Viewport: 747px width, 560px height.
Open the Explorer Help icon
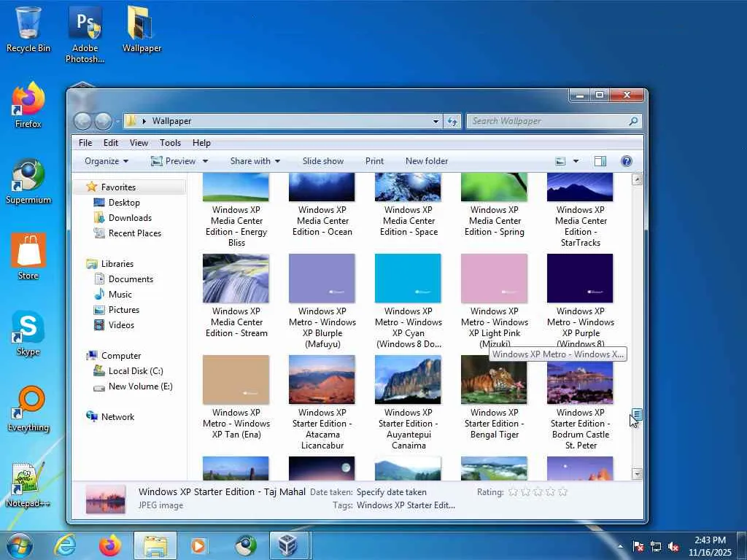pos(627,161)
